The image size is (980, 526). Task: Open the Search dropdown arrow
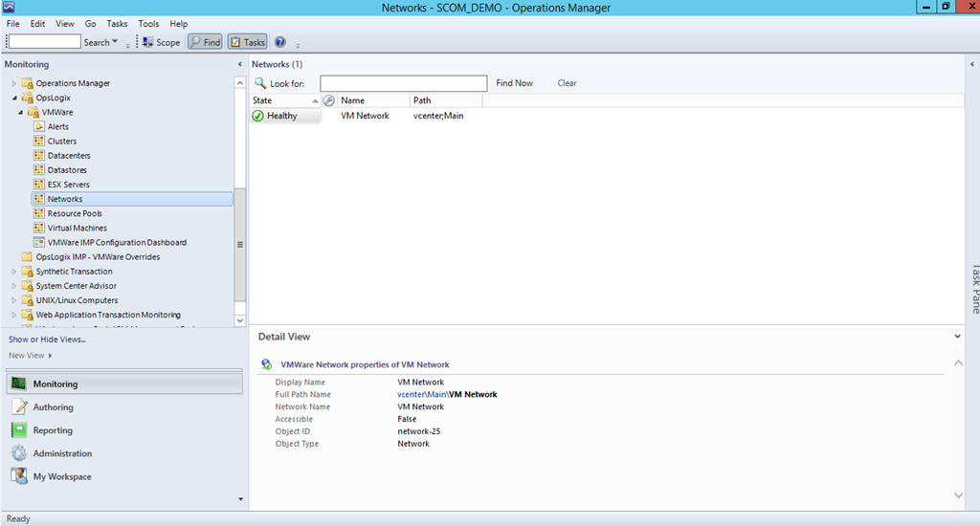point(116,42)
